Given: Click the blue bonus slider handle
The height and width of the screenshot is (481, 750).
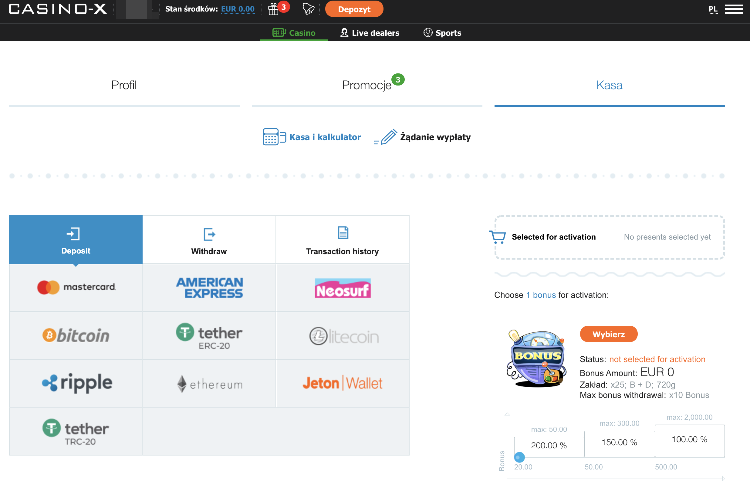Looking at the screenshot, I should pos(519,457).
